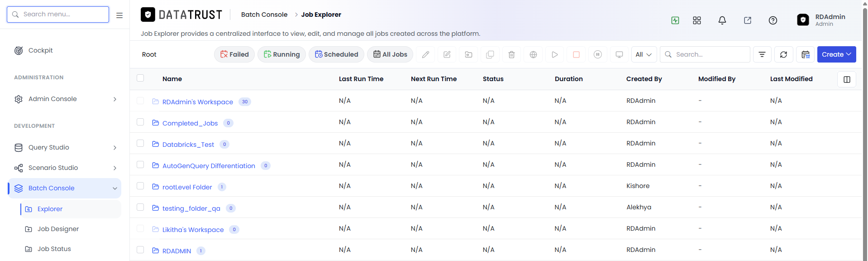Open the Create dropdown button
868x261 pixels.
click(x=836, y=54)
